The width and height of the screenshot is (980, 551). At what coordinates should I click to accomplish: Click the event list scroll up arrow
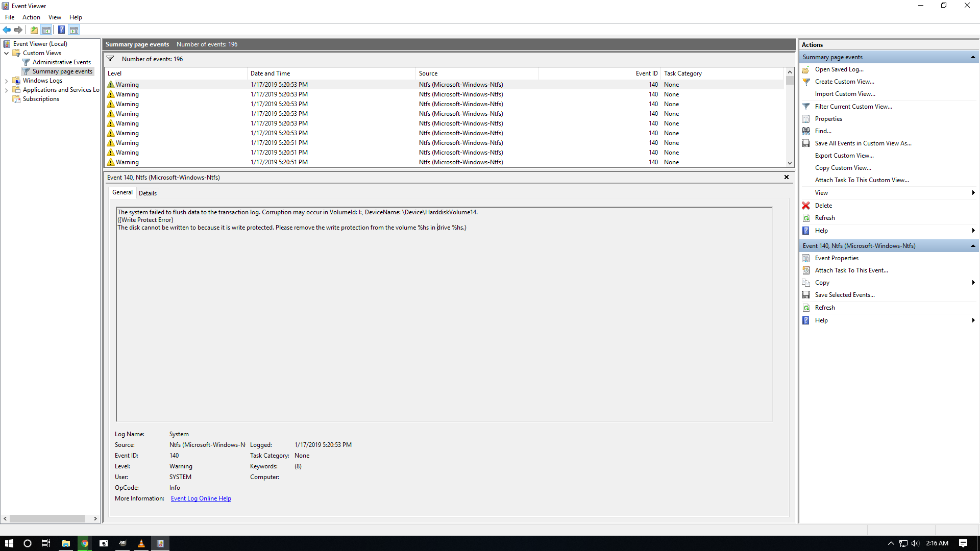click(790, 72)
